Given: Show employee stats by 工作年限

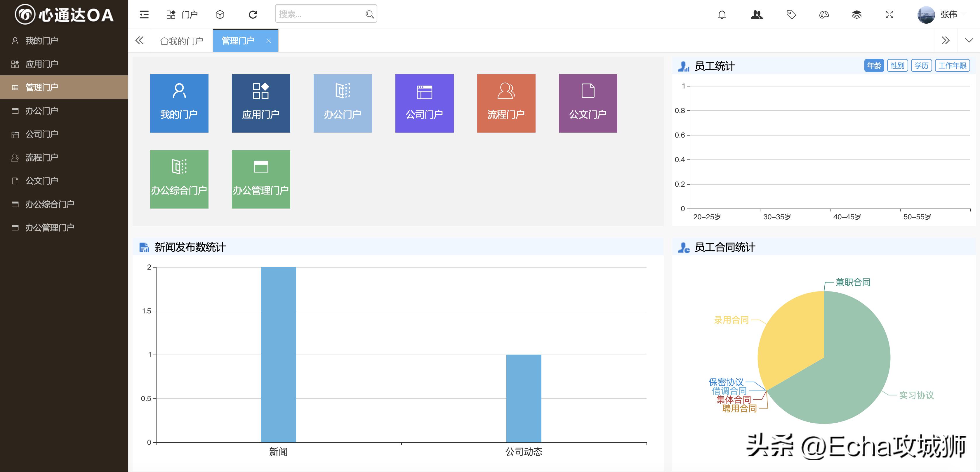Looking at the screenshot, I should (x=952, y=65).
